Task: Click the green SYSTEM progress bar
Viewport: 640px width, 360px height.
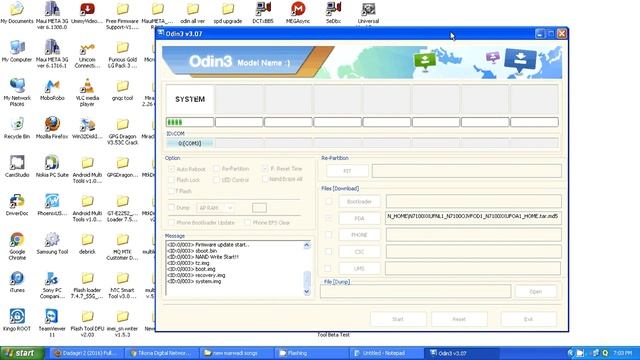Action: (x=190, y=122)
